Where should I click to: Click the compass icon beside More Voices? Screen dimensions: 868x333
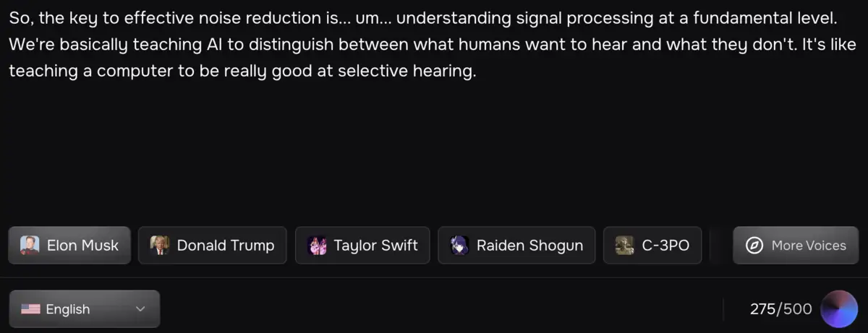[x=754, y=246]
